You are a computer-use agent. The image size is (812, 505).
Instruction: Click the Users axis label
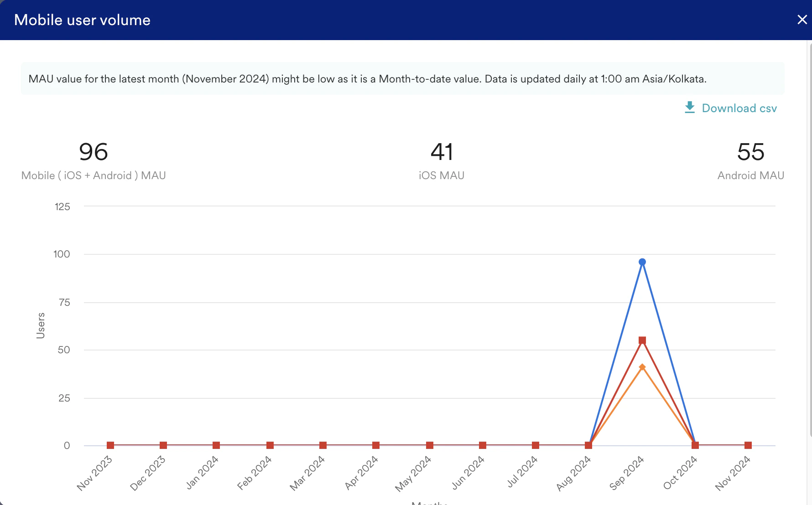(x=41, y=325)
